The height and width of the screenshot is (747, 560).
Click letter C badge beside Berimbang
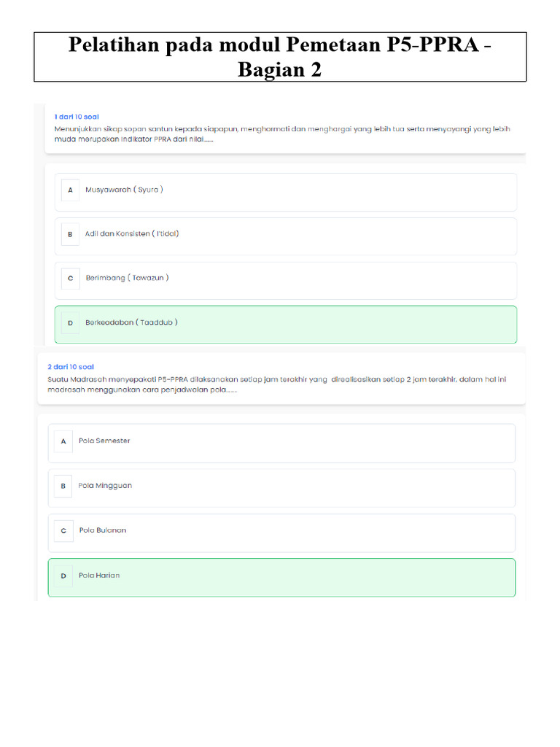[x=70, y=278]
